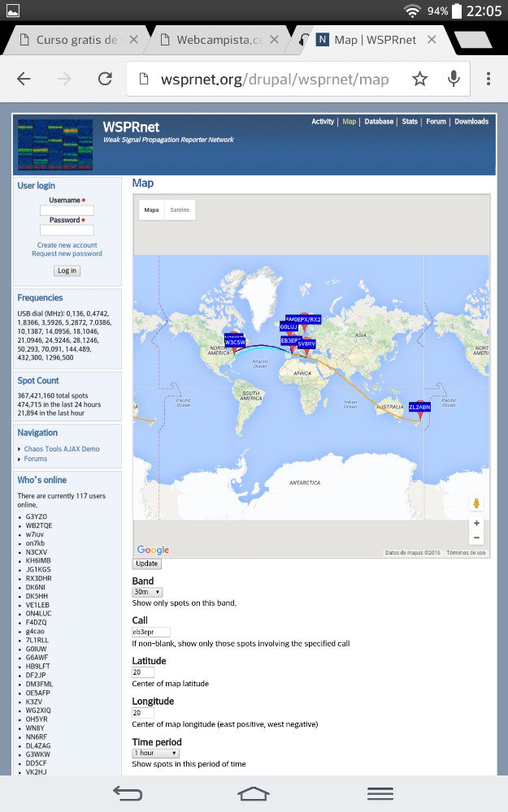The image size is (508, 812).
Task: Select online user KH6IMB
Action: (x=38, y=560)
